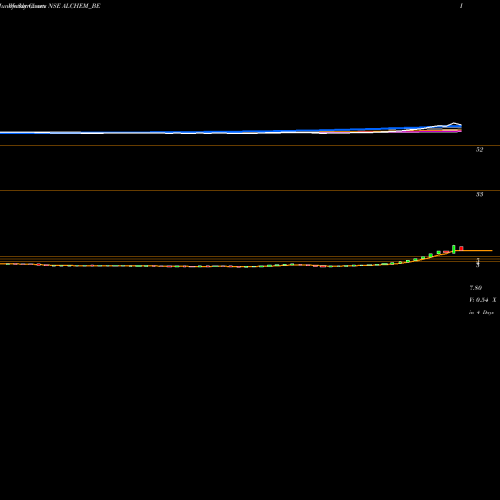Click the white moving average line peak

tap(454, 123)
